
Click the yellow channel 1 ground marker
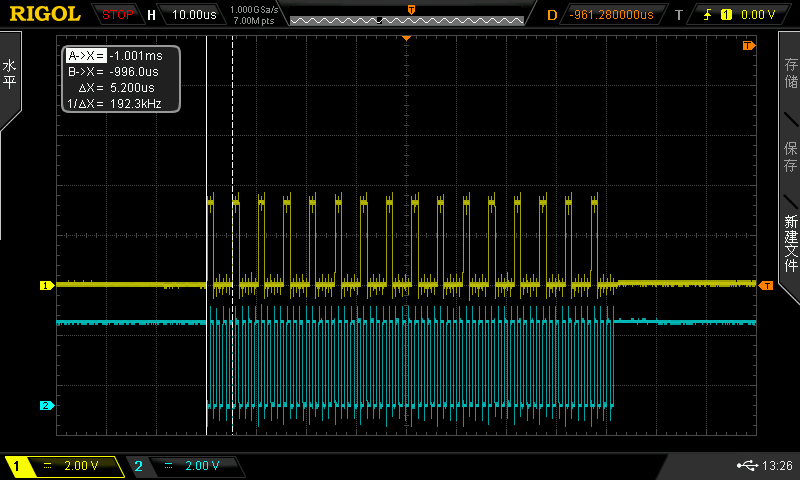tap(46, 286)
